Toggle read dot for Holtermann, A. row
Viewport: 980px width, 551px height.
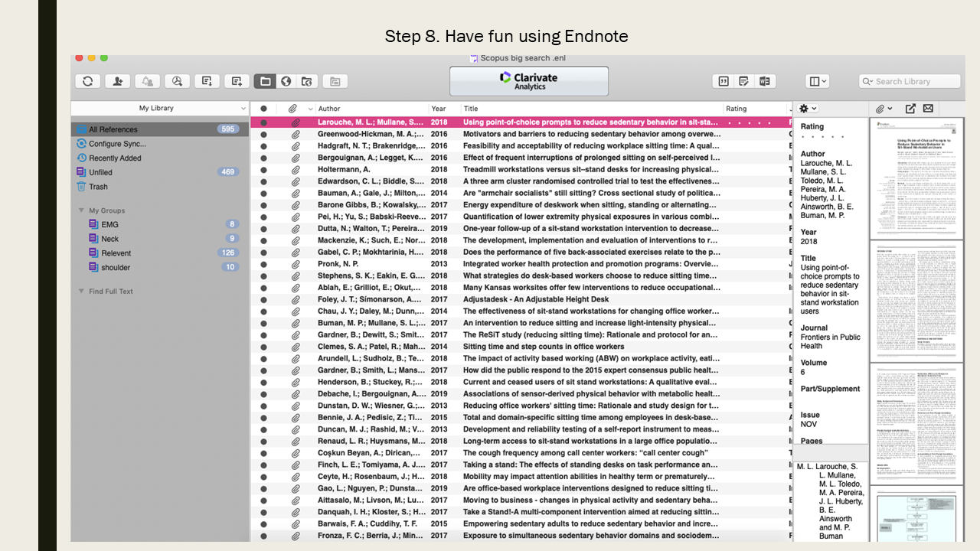pyautogui.click(x=263, y=169)
